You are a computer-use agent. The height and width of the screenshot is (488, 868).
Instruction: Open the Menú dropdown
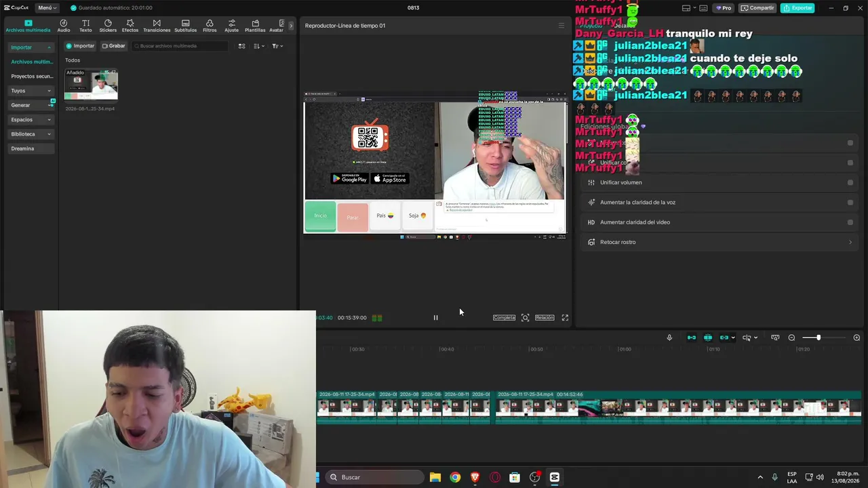click(x=47, y=7)
